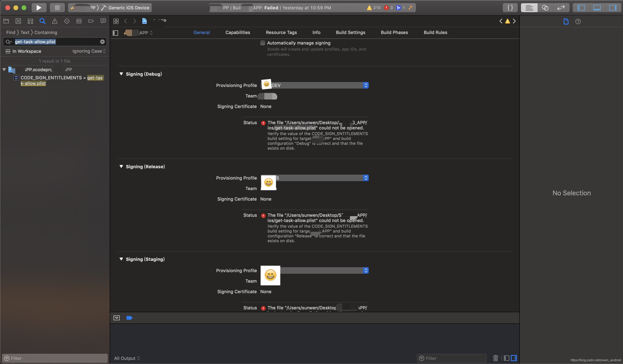Hide the debug area toggle button
The width and height of the screenshot is (623, 364).
(x=116, y=318)
